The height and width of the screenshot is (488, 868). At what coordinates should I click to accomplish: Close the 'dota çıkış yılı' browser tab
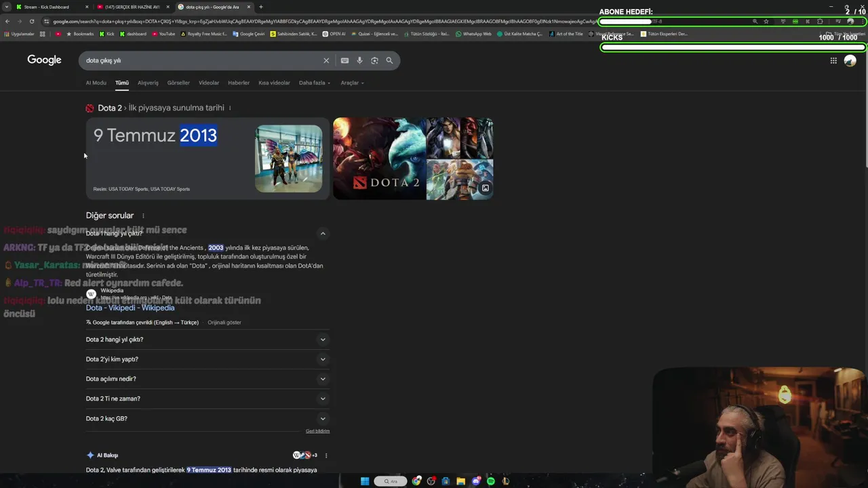click(249, 7)
